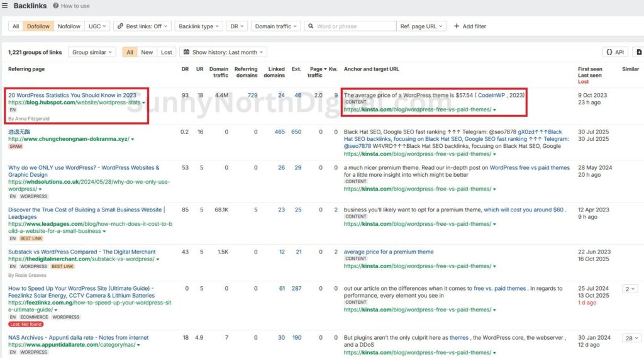644x358 pixels.
Task: Click the export document icon
Action: 639,52
